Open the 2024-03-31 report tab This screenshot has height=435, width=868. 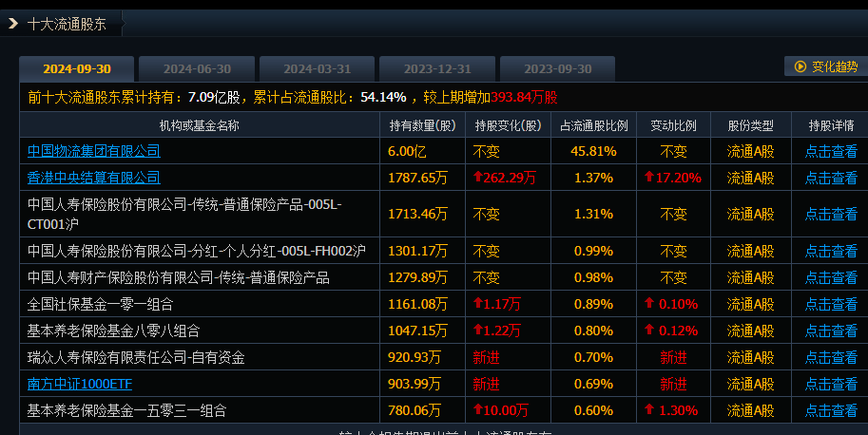[x=318, y=69]
